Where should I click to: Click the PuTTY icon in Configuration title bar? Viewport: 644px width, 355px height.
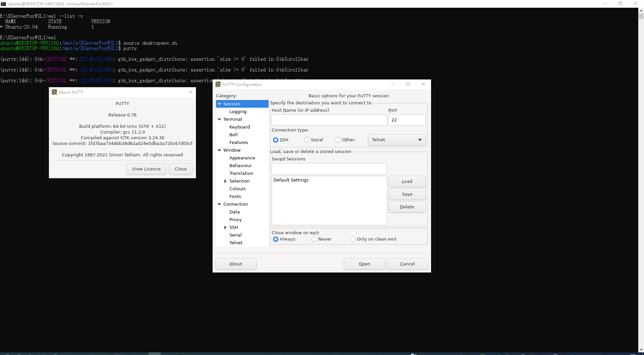pos(218,84)
